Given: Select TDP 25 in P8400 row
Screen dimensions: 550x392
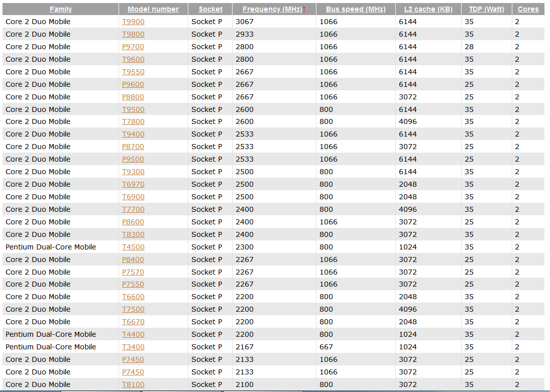Looking at the screenshot, I should tap(469, 260).
